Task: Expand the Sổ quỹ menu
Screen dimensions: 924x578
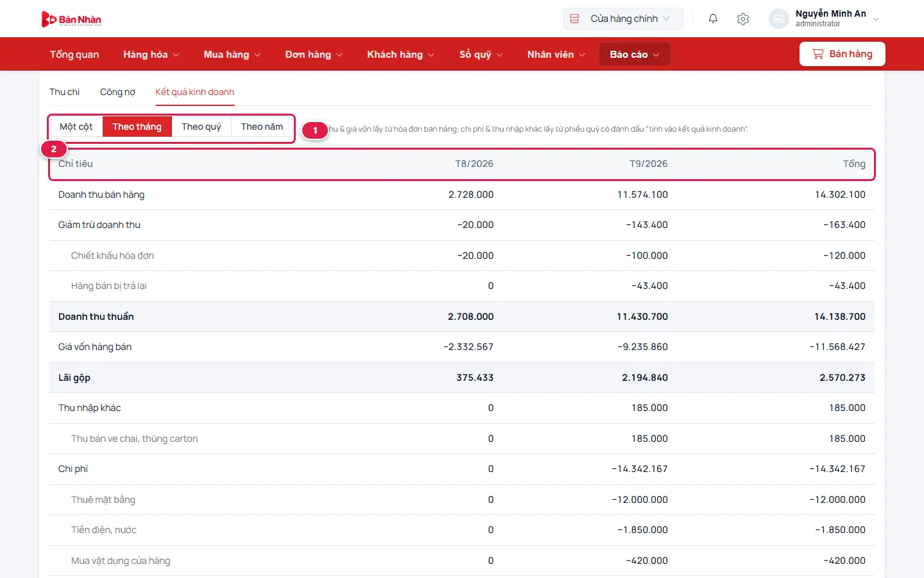Action: (481, 55)
